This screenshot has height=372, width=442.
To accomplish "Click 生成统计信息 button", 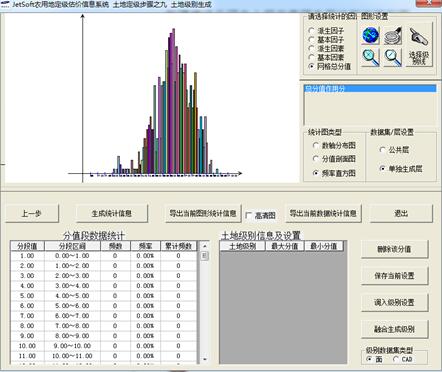I will (x=112, y=213).
